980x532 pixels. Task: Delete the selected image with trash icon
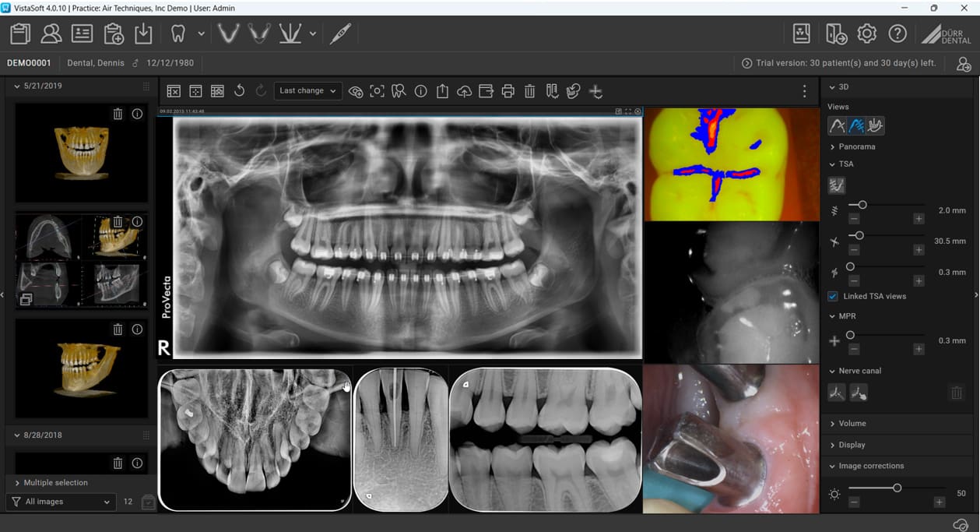[529, 91]
